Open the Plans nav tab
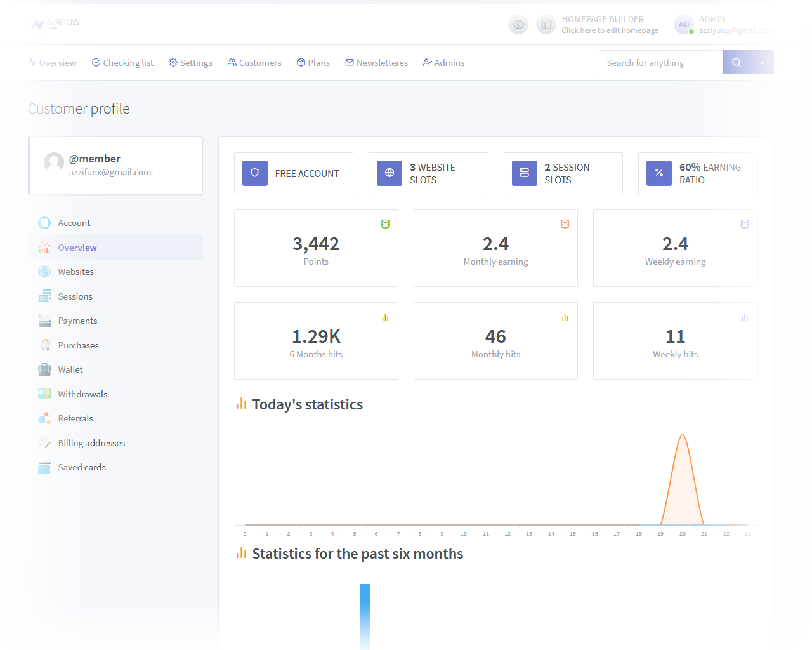 313,63
